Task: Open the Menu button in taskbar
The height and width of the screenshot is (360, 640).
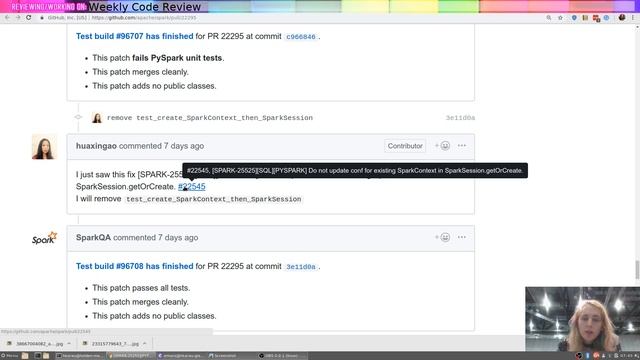Action: pos(10,356)
